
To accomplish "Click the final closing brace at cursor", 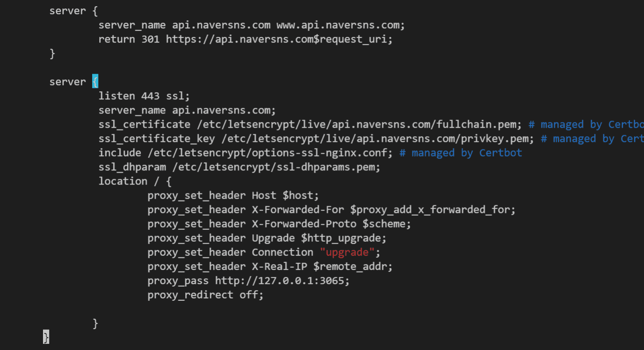I will [x=46, y=337].
